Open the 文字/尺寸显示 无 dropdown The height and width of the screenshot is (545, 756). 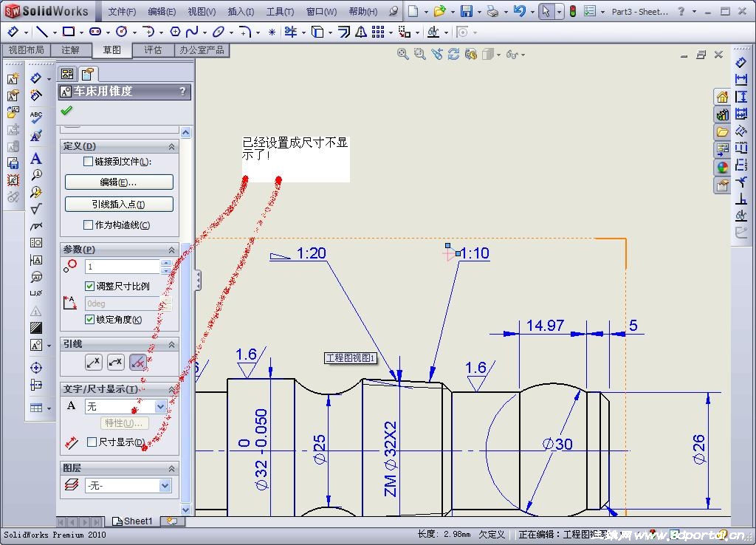pos(160,407)
